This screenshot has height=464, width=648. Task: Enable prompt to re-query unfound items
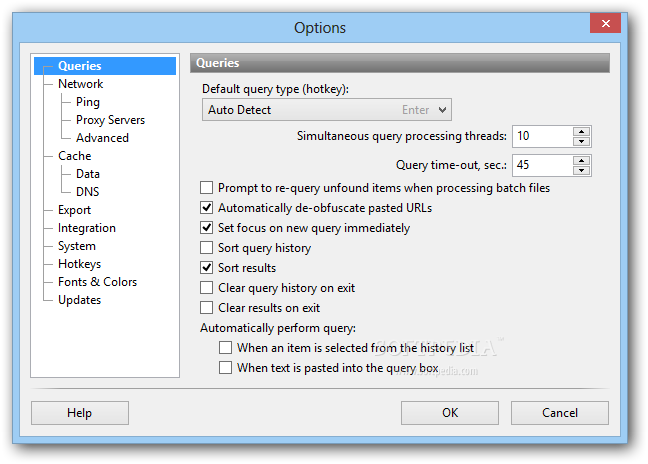click(x=207, y=188)
